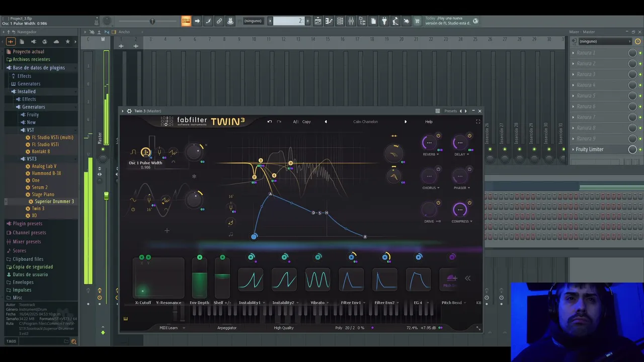Screen dimensions: 644x362
Task: Click the Presets label in plugin title bar
Action: click(450, 111)
